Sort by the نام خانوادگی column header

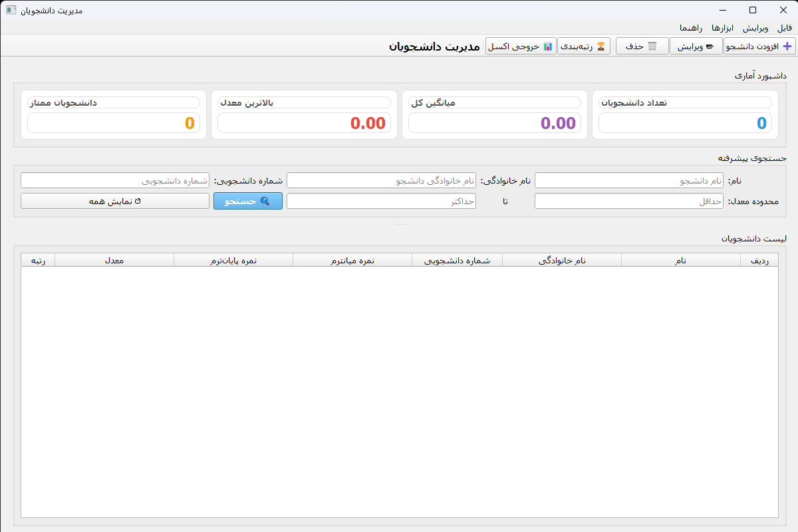pyautogui.click(x=562, y=261)
